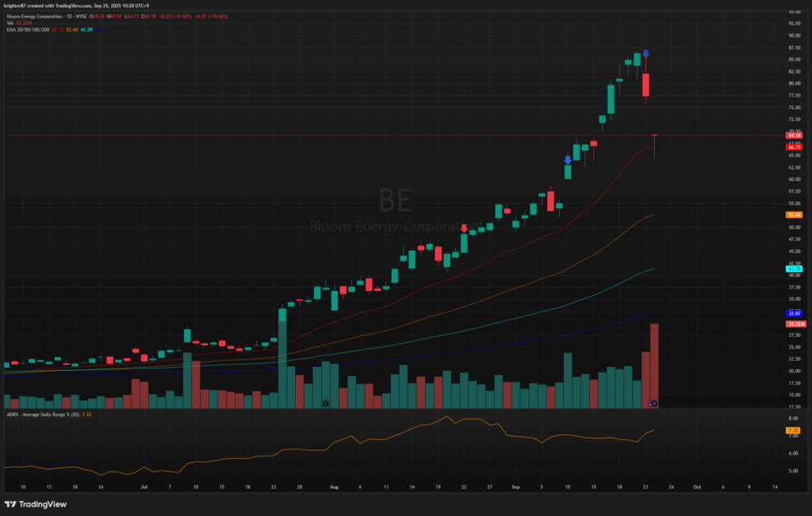Click the red 69.18 last price axis label
This screenshot has height=516, width=812.
(x=795, y=135)
